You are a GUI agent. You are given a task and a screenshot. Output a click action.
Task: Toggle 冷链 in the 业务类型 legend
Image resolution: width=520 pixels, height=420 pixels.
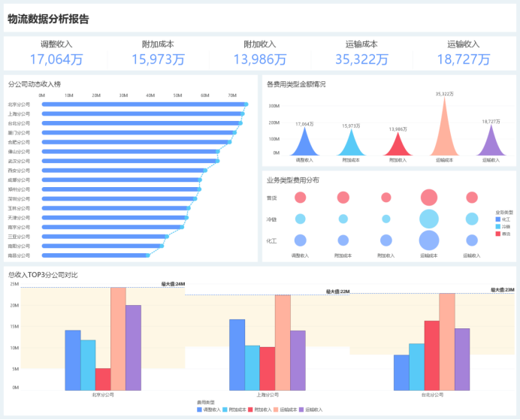pyautogui.click(x=503, y=226)
